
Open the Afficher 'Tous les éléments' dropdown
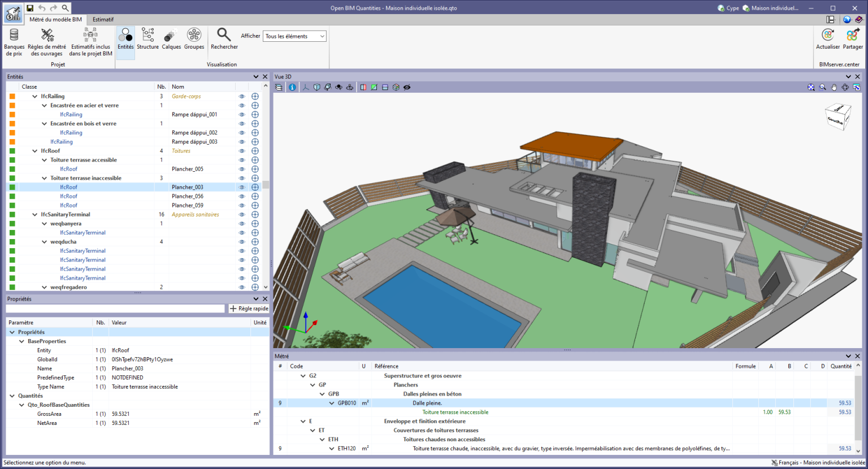(294, 36)
